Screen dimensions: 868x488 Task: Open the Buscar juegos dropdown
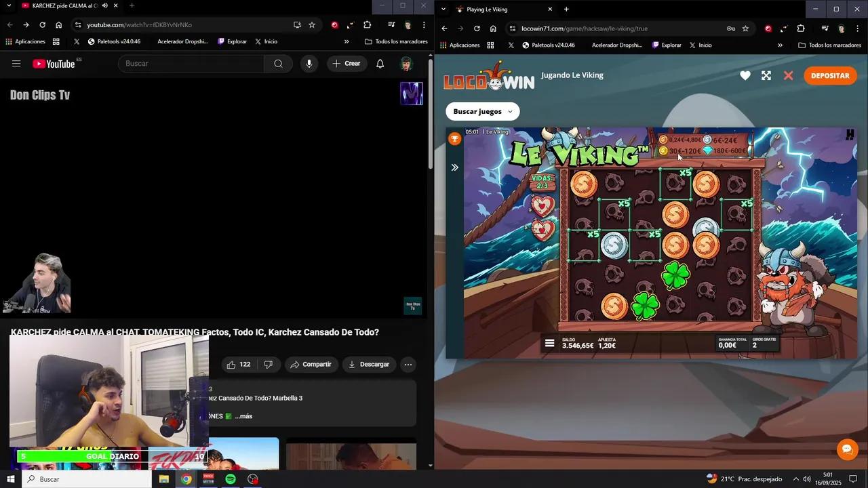[483, 112]
